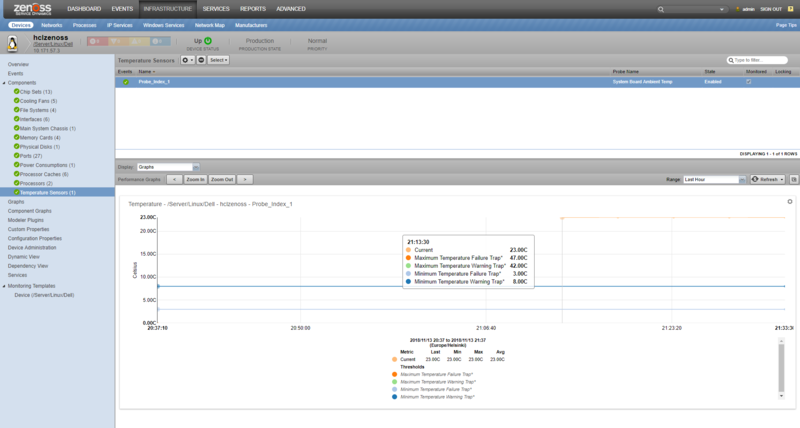
Task: Click green status icon beside Interfaces
Action: pos(16,119)
